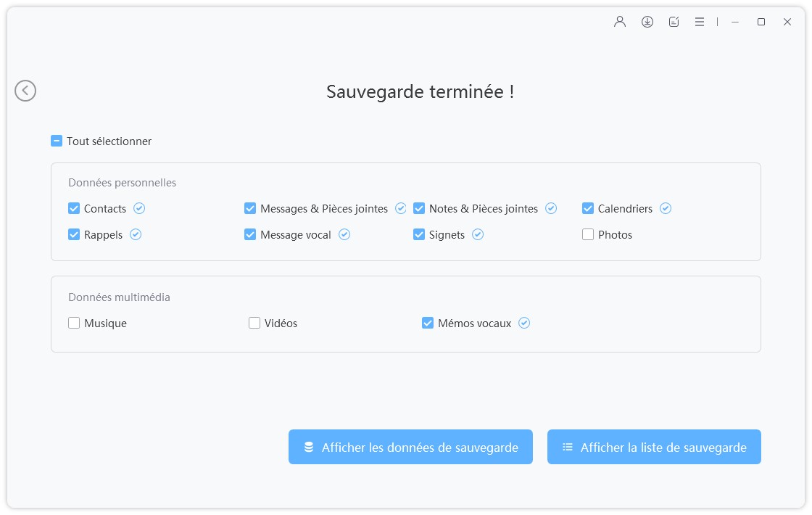The height and width of the screenshot is (515, 812).
Task: Go back with the circled arrow icon
Action: [25, 91]
